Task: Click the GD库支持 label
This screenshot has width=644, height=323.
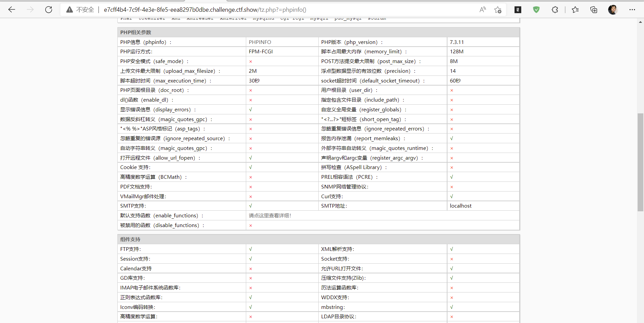Action: click(x=132, y=278)
